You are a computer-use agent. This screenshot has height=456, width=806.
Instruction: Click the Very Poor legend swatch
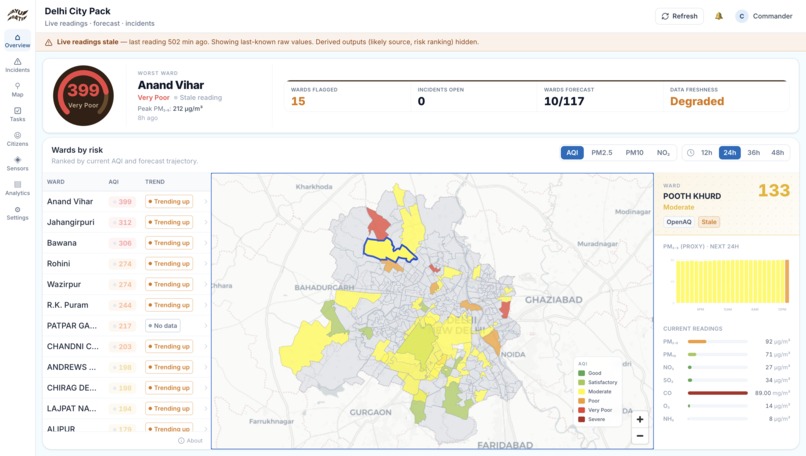[581, 410]
